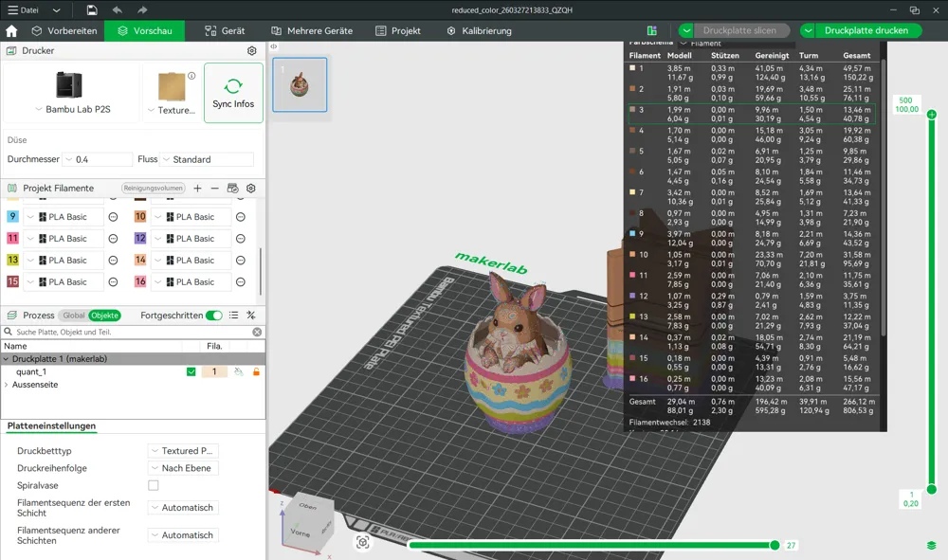
Task: Open the Projekt tab
Action: 398,31
